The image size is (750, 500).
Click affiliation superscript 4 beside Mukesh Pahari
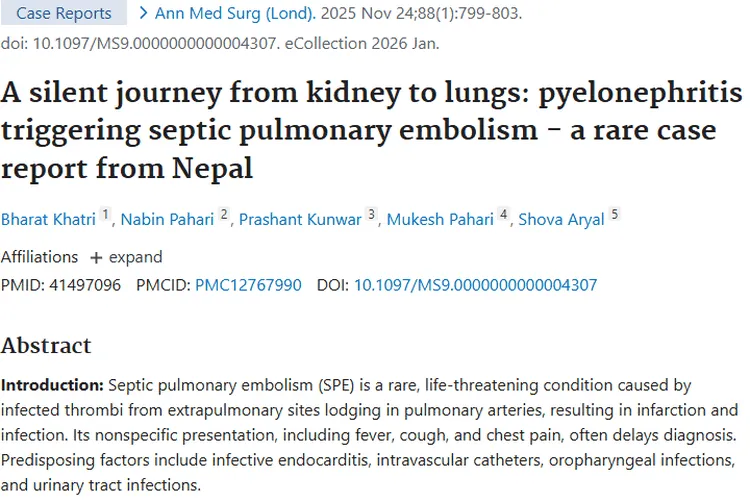(x=504, y=217)
